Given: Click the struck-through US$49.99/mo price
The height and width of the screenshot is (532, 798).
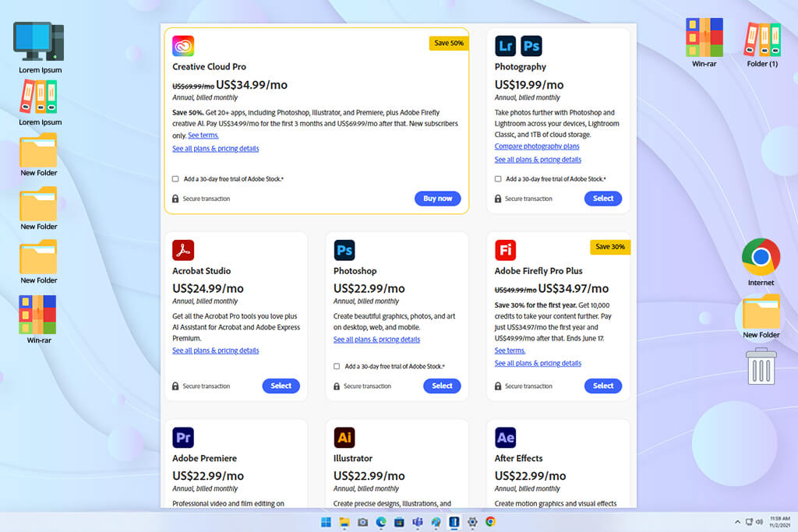Looking at the screenshot, I should (516, 290).
